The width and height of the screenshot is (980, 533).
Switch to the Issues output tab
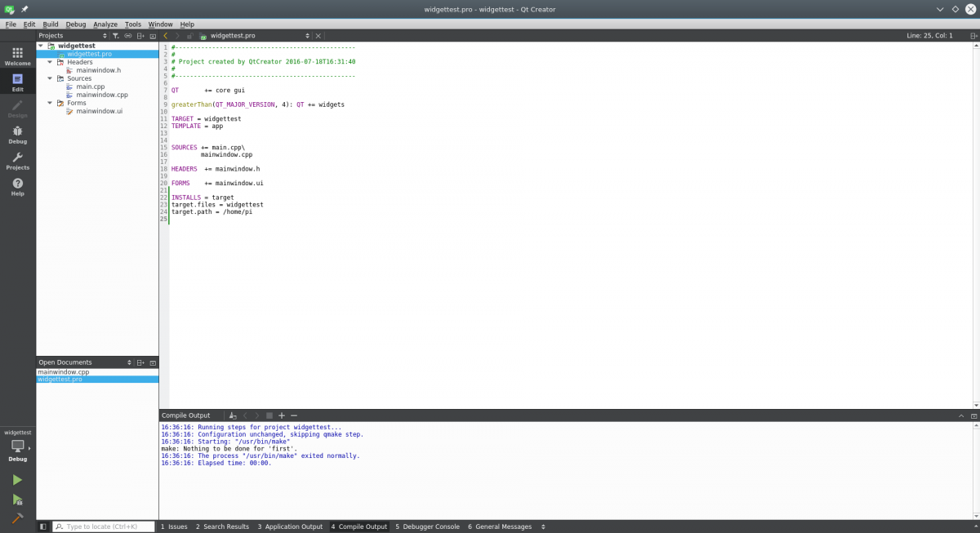174,526
